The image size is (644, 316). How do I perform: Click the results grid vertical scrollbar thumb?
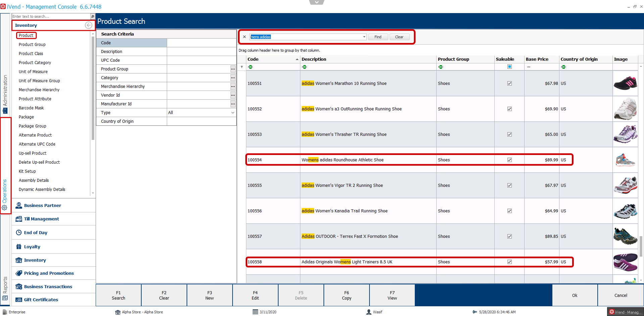pos(641,246)
